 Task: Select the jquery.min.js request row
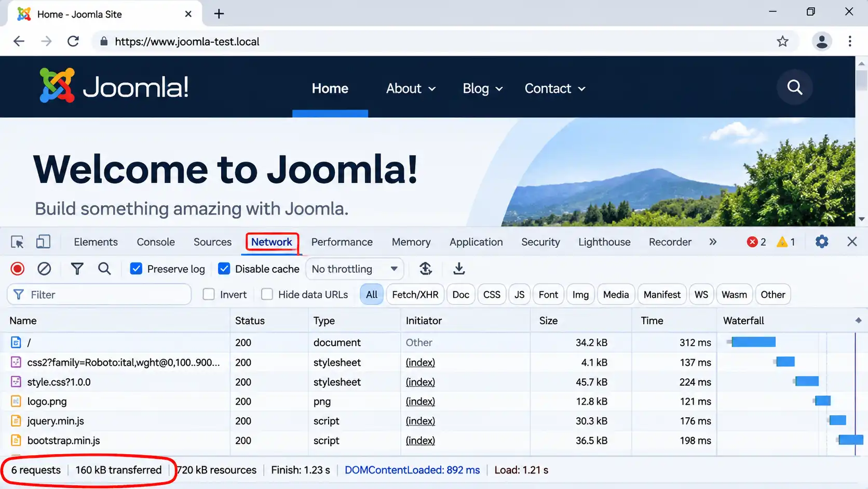(x=434, y=421)
